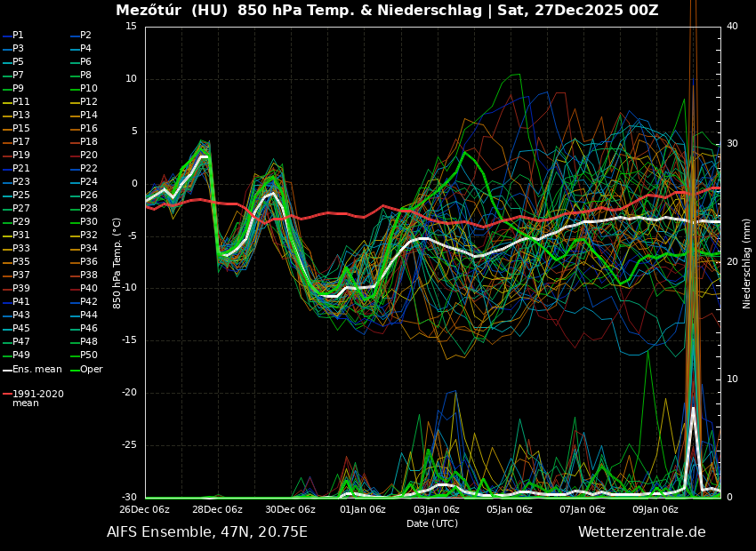Click the red 1991-2020 mean line swatch
Viewport: 756px width, 551px height.
pyautogui.click(x=7, y=394)
